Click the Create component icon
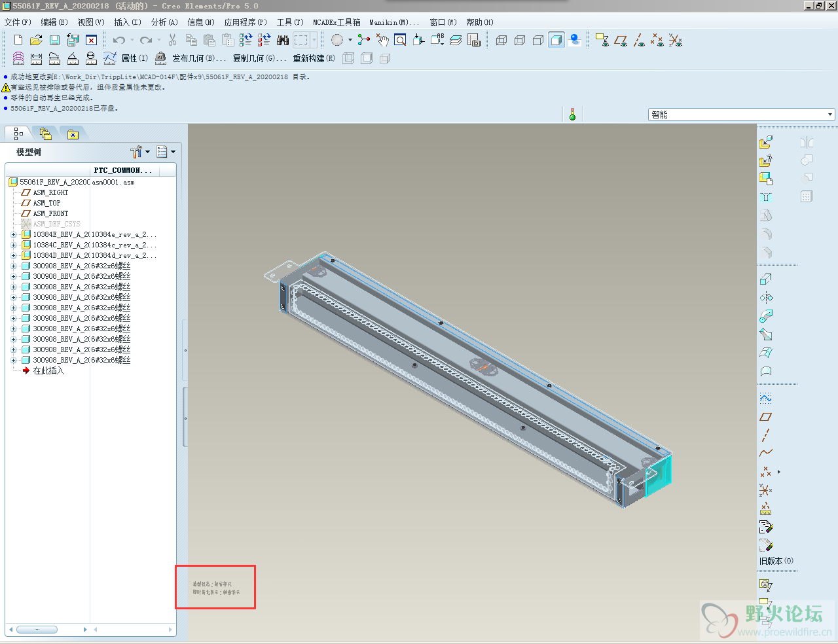Image resolution: width=838 pixels, height=644 pixels. tap(765, 160)
